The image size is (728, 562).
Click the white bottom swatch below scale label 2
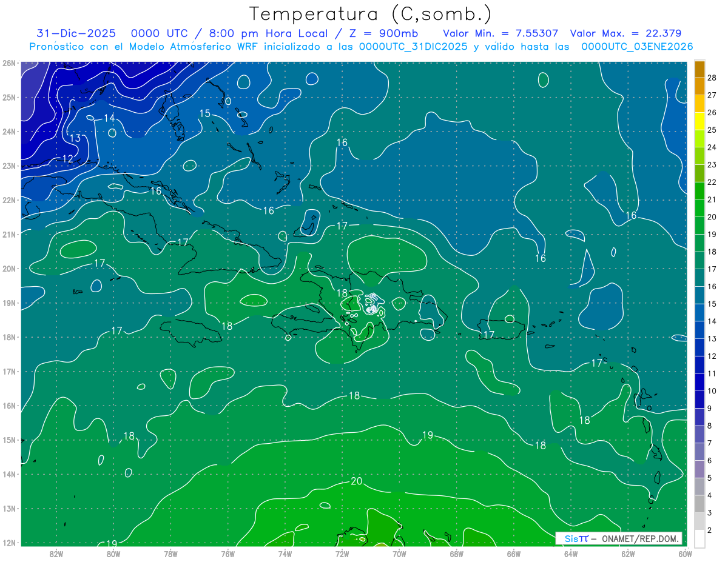pos(699,538)
